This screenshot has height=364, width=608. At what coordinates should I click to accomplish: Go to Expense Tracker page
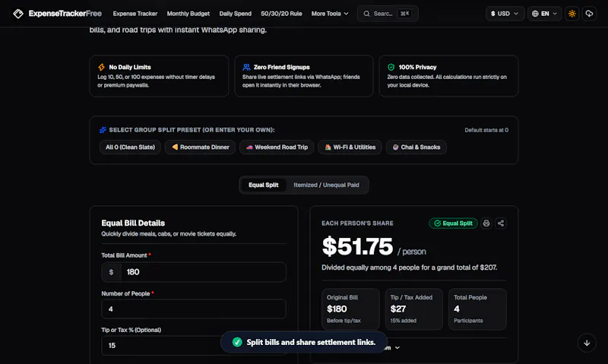click(x=135, y=14)
